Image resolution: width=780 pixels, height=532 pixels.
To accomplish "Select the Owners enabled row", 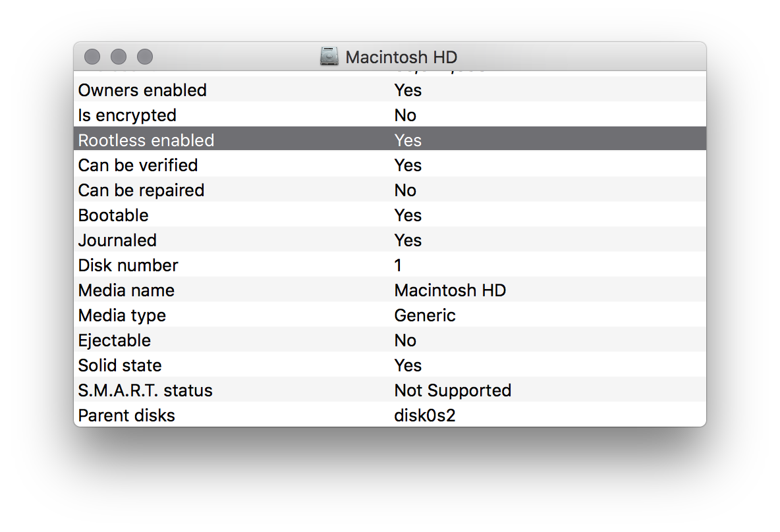I will click(390, 90).
